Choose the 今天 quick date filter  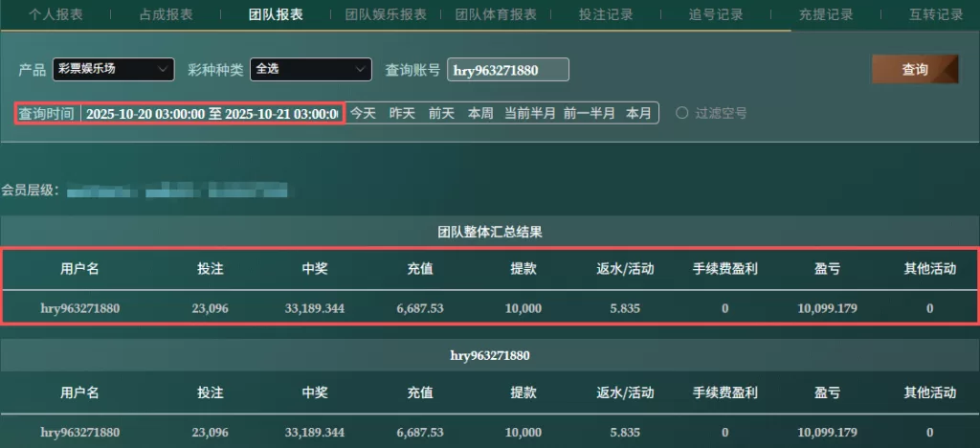363,113
